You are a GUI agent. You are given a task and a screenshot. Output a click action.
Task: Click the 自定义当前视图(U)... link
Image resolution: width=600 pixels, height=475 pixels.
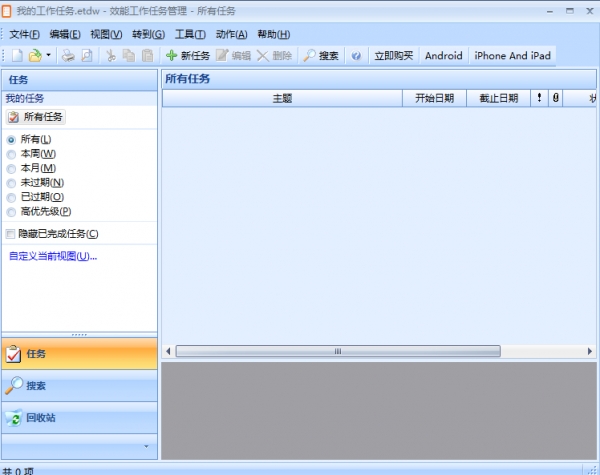[x=53, y=256]
